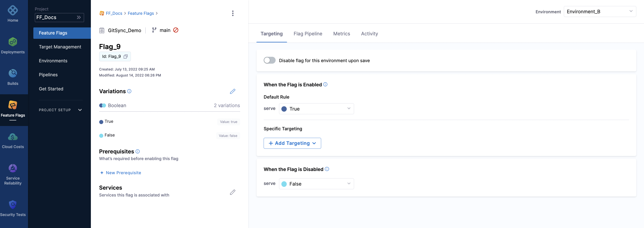Image resolution: width=644 pixels, height=228 pixels.
Task: Select the Cloud Costs module icon
Action: tap(12, 137)
